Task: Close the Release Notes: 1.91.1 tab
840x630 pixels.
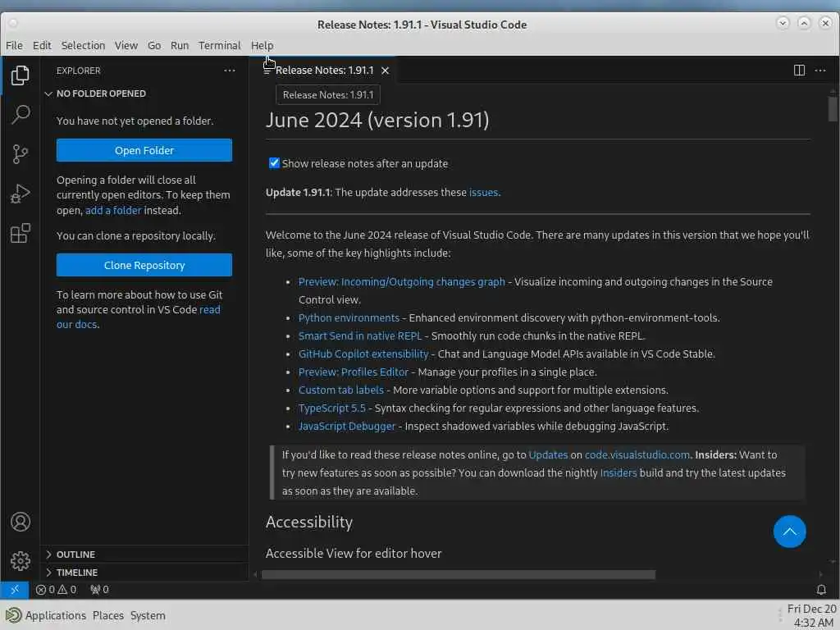Action: pos(386,71)
